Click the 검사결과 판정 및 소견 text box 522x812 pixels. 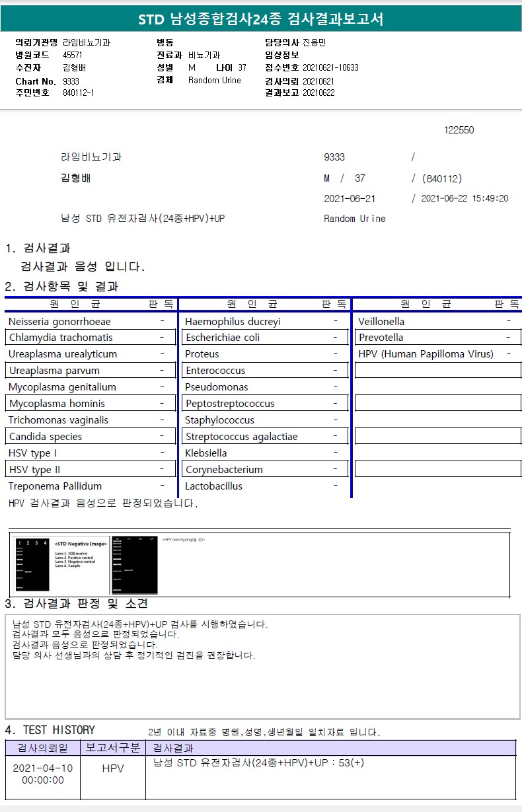[262, 667]
